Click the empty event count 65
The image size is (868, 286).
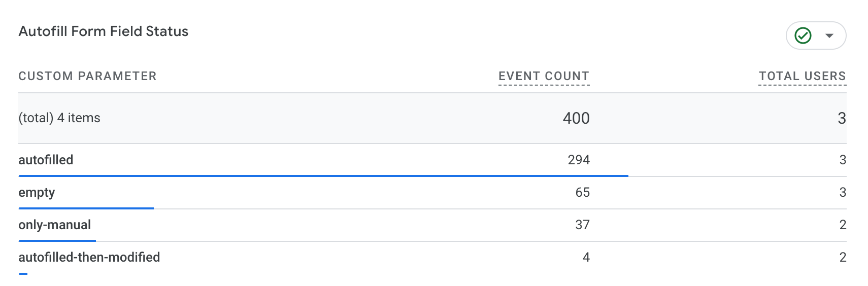coord(582,192)
